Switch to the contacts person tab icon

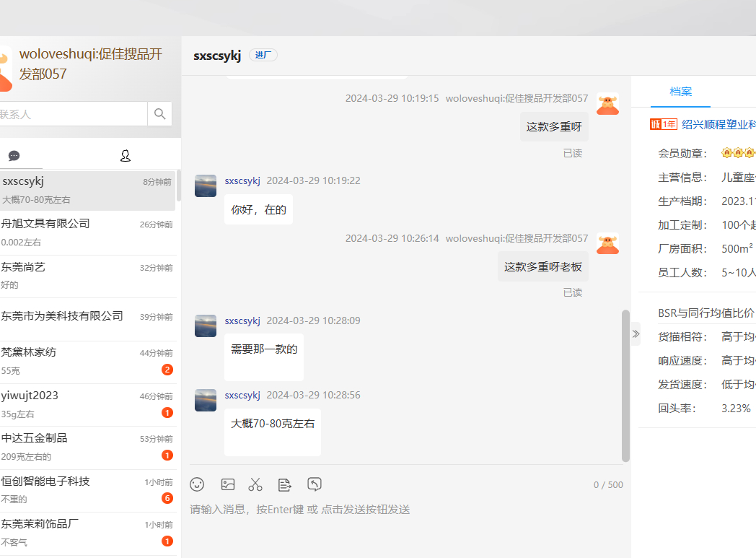(x=126, y=156)
